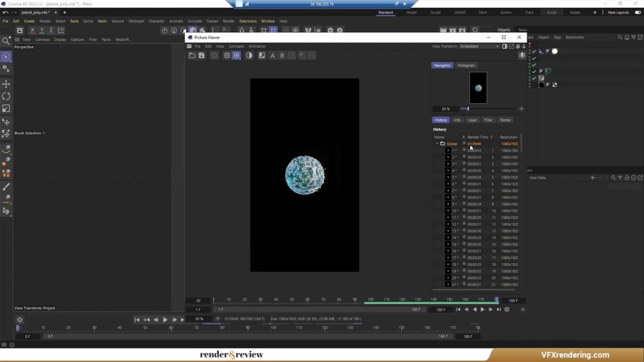Switch to the Histogram tab
Image resolution: width=644 pixels, height=362 pixels.
(x=466, y=65)
